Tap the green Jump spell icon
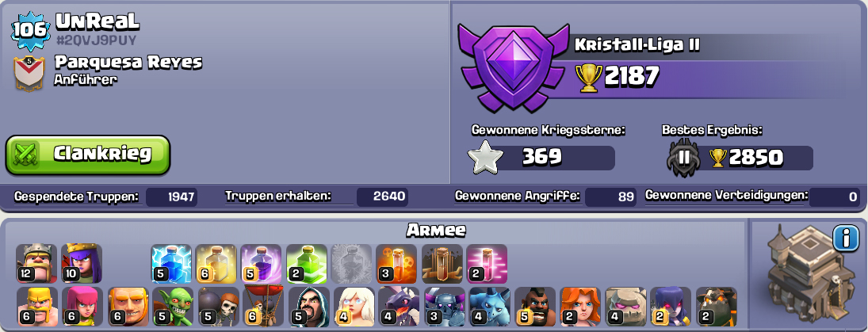The image size is (868, 332). pos(307,263)
